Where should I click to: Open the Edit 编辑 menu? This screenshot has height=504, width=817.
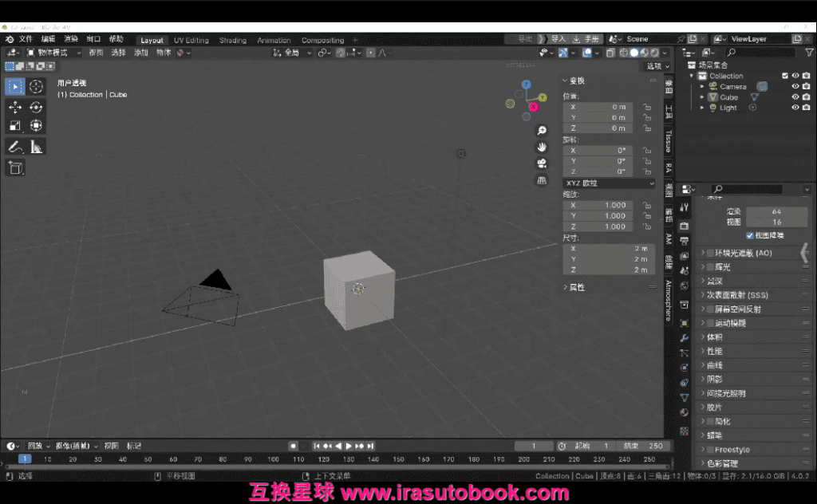coord(49,39)
